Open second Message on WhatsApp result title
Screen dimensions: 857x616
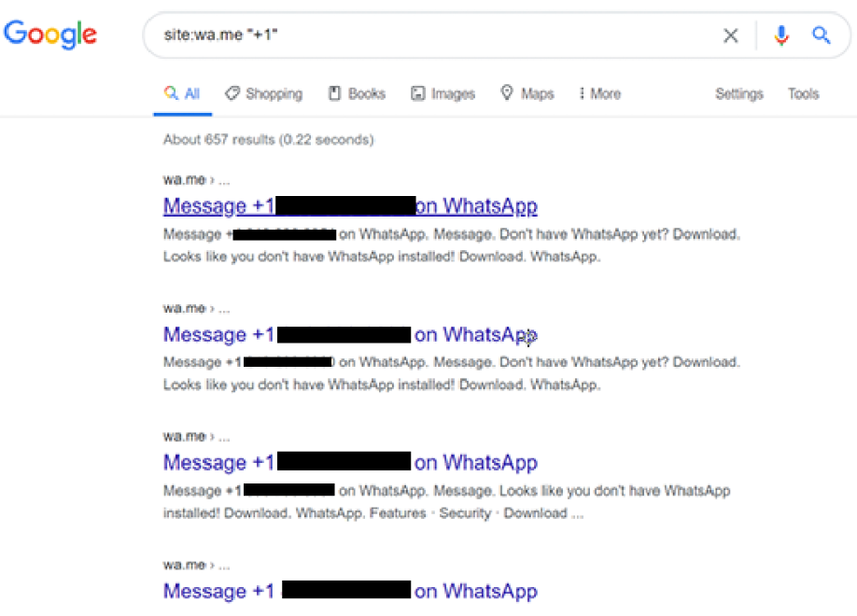click(x=350, y=334)
